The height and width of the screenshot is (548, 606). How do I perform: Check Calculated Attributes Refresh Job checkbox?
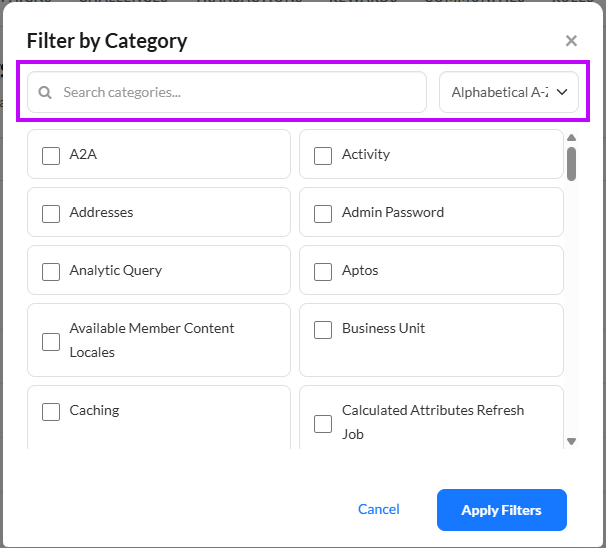coord(323,423)
